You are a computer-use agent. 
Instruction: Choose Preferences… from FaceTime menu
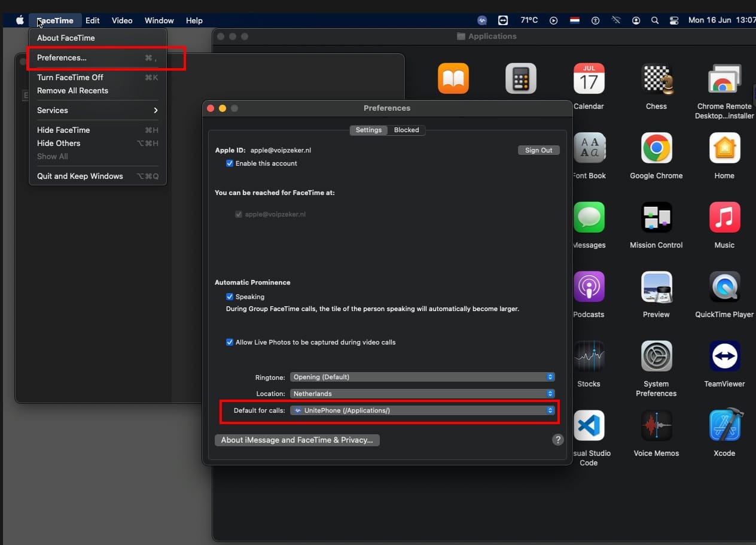pyautogui.click(x=97, y=58)
